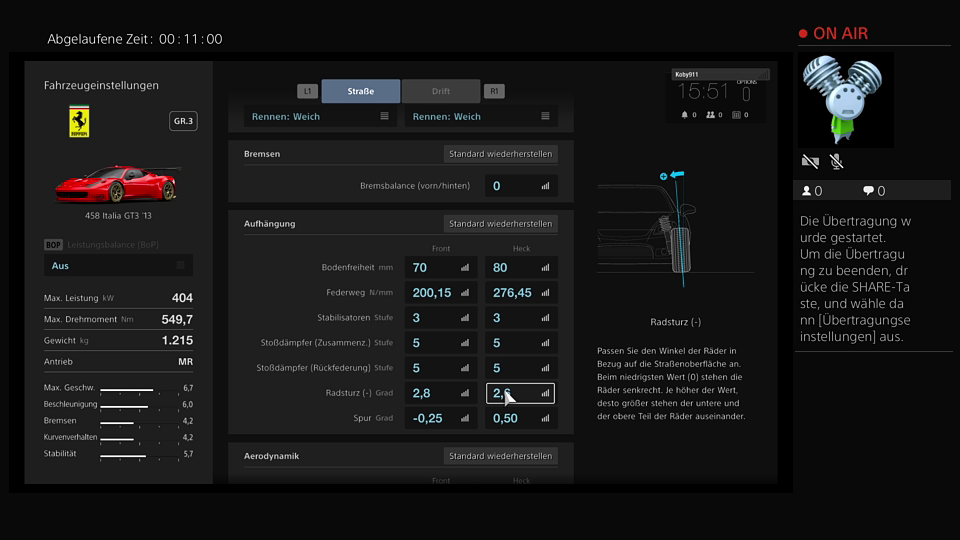The height and width of the screenshot is (540, 960).
Task: Click the broadcast viewers count icon
Action: pos(806,191)
